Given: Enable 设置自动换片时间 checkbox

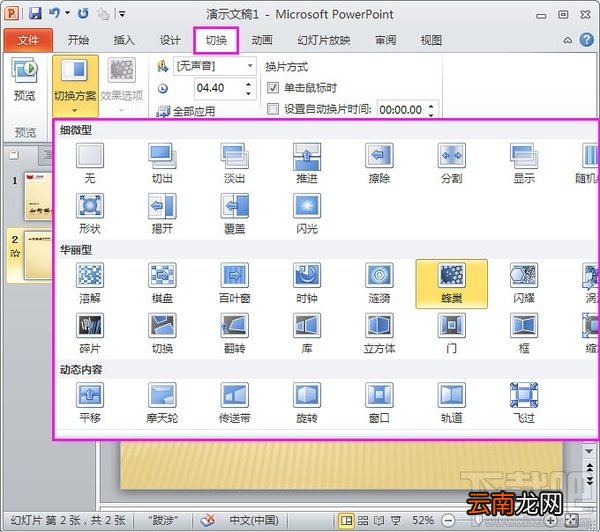Looking at the screenshot, I should coord(272,109).
